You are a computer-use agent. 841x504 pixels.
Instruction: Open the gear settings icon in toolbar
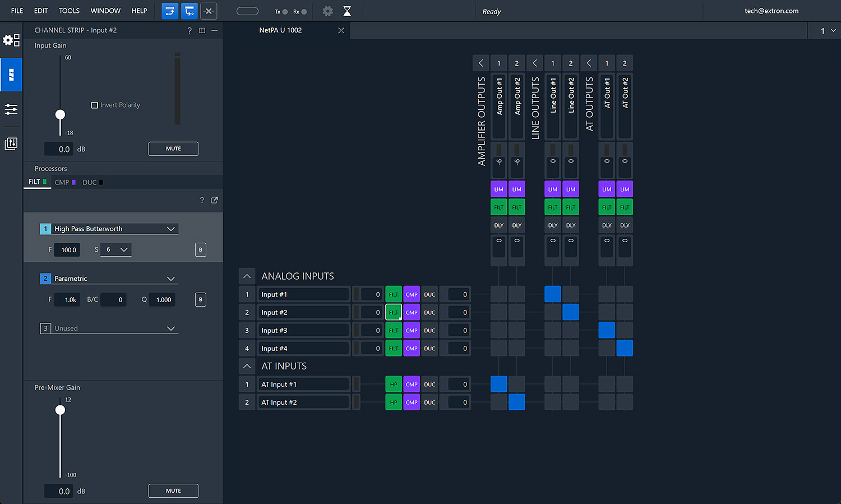328,11
